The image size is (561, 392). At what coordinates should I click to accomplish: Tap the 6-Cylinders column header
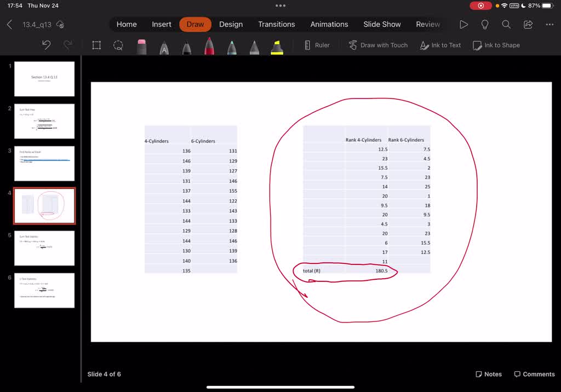pos(203,141)
